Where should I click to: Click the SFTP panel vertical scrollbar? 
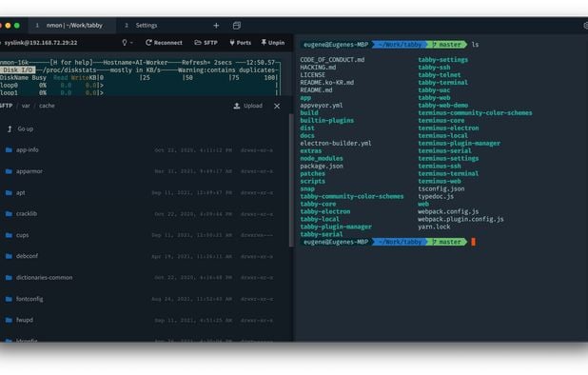tap(291, 180)
